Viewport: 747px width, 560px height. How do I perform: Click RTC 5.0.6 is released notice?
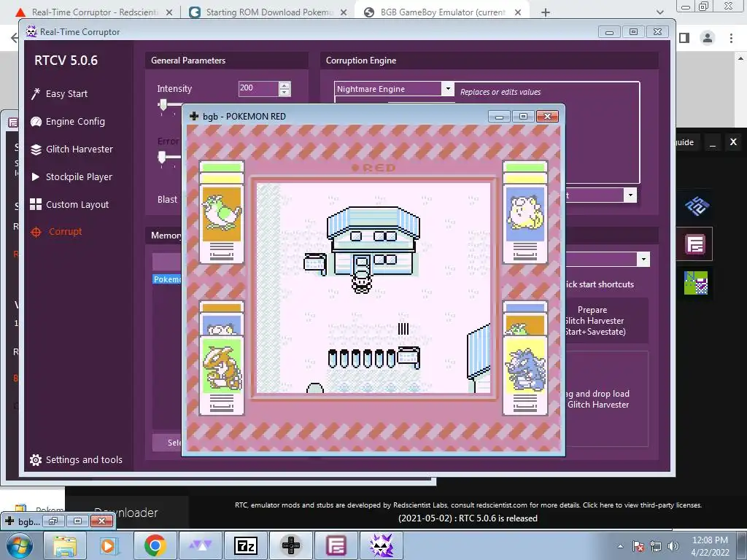468,518
